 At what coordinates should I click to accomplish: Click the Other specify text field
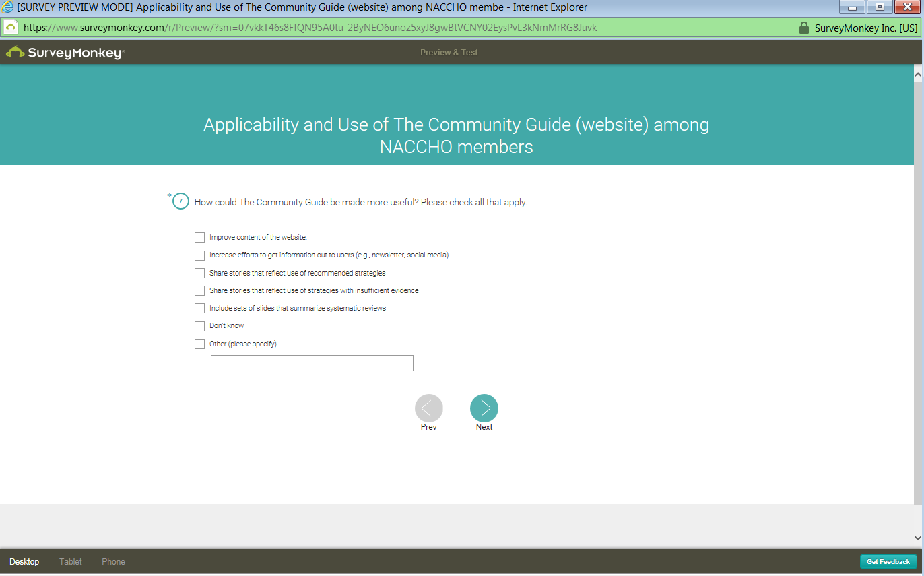pyautogui.click(x=312, y=363)
